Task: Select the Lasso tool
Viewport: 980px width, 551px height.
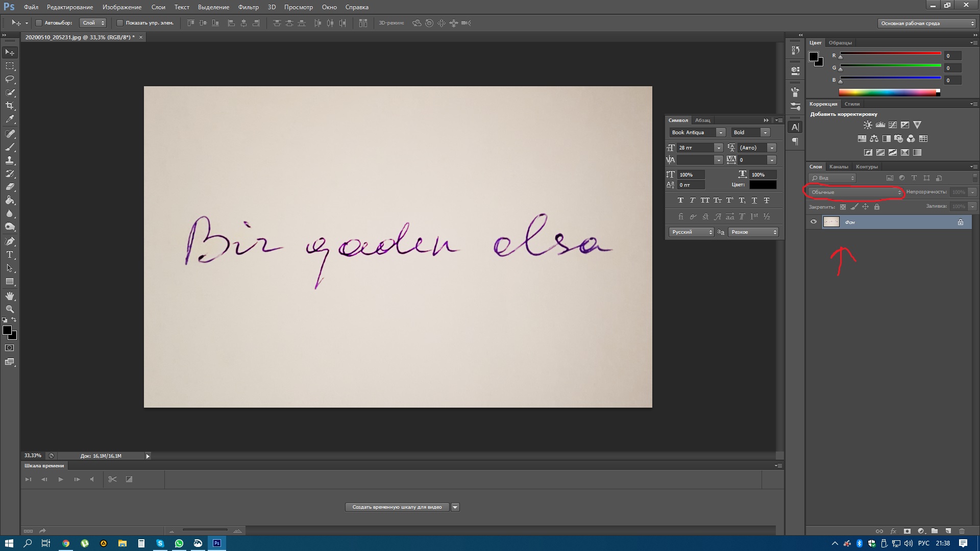Action: 10,79
